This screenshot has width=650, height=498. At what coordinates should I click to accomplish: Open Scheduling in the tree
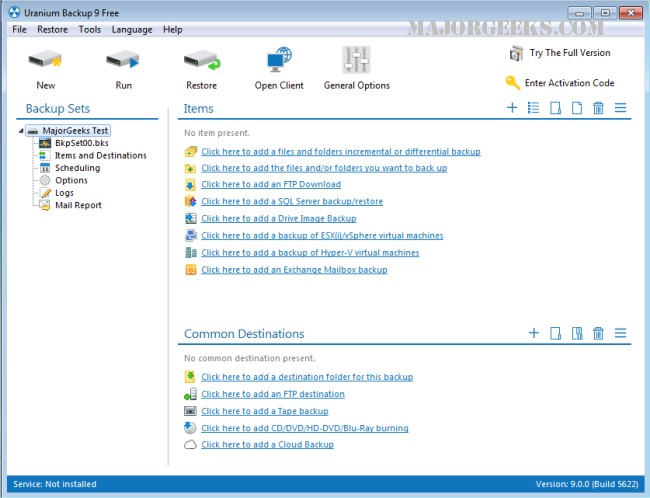(78, 168)
